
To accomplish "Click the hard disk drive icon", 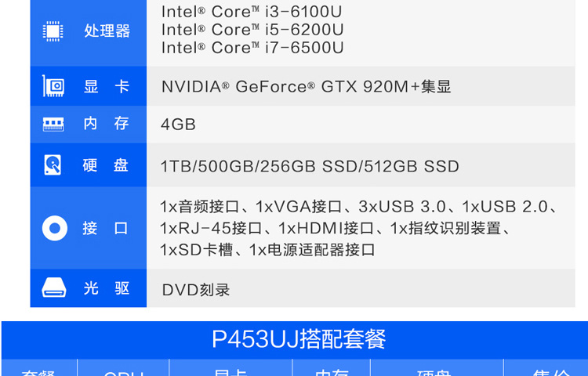I will [x=53, y=164].
